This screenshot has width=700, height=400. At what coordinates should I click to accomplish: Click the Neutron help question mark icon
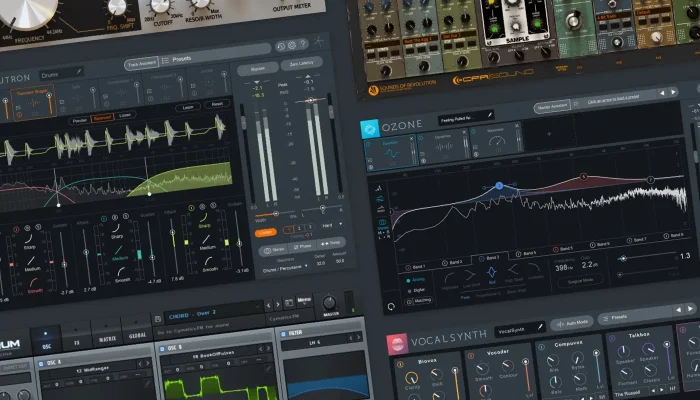(304, 44)
